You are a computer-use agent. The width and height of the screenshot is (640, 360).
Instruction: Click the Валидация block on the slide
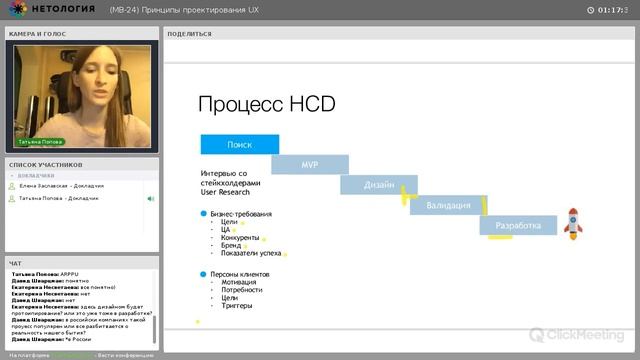click(x=449, y=205)
